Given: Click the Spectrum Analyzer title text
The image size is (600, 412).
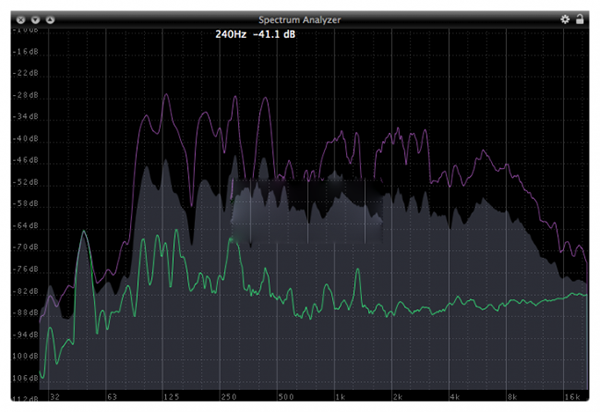Looking at the screenshot, I should pyautogui.click(x=299, y=19).
